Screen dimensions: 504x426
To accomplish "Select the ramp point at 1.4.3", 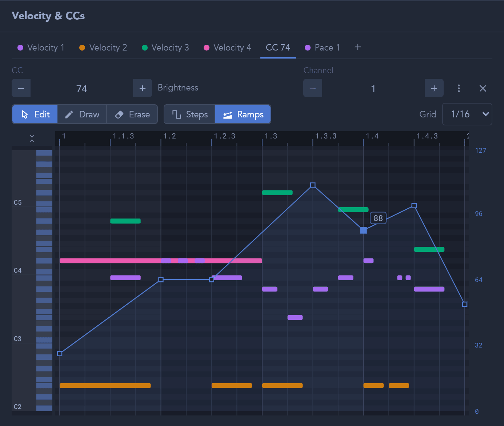I will click(414, 206).
